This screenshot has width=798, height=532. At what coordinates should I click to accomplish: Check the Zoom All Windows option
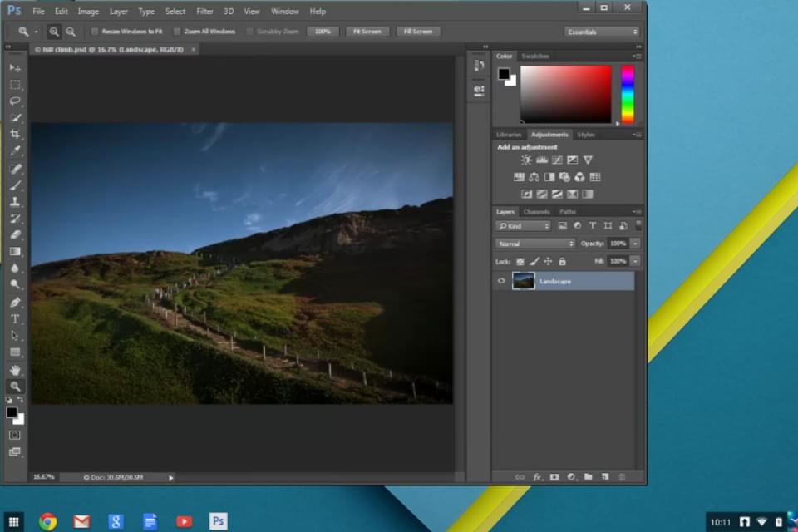pos(177,31)
